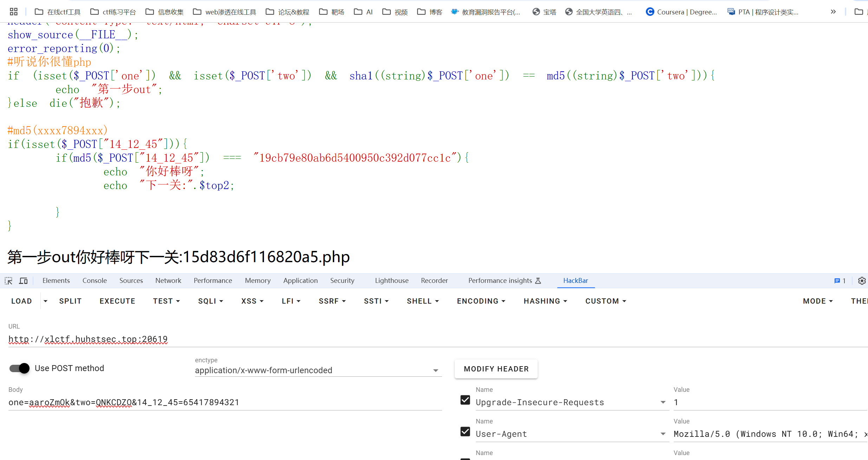The height and width of the screenshot is (460, 868).
Task: Click the apps grid icon in bookmarks bar
Action: (14, 12)
